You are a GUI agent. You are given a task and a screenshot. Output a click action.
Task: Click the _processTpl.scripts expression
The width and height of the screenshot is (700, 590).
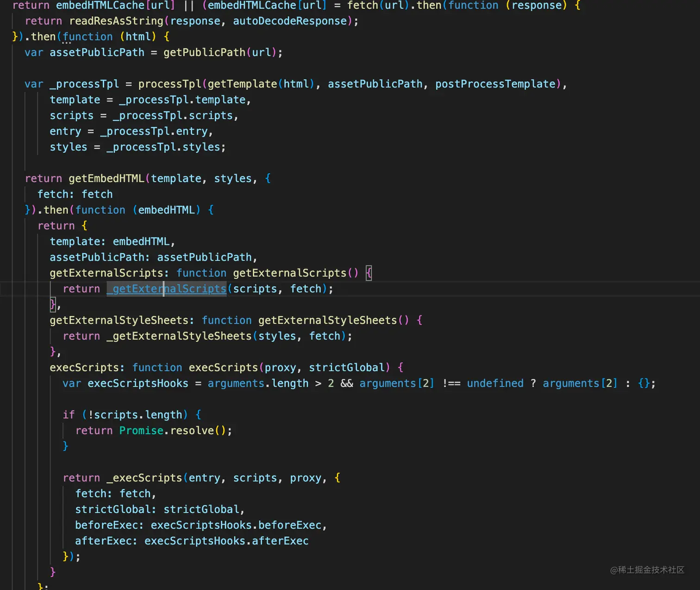[173, 115]
